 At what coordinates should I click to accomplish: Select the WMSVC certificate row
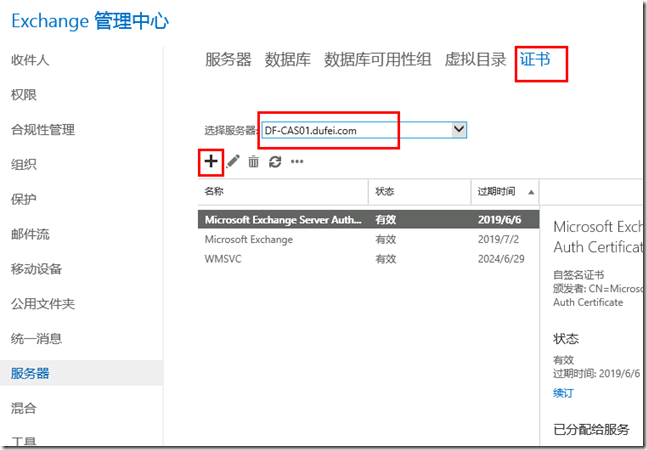coord(368,259)
